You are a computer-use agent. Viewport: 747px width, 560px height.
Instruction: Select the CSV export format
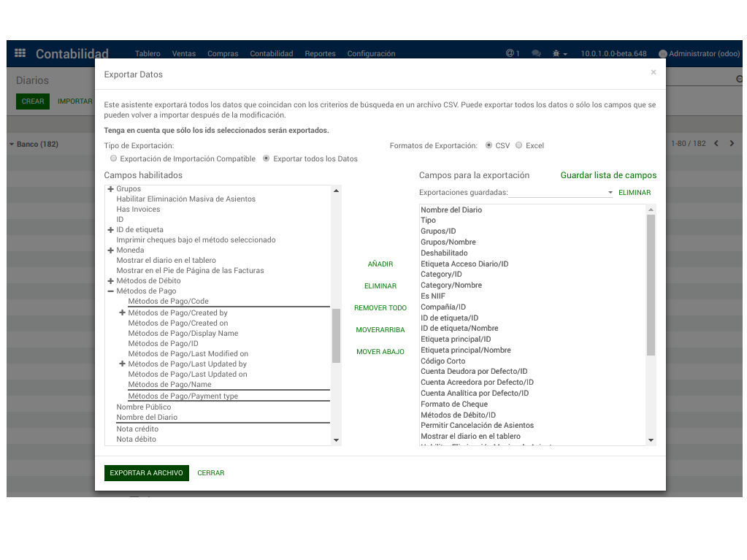pos(489,145)
